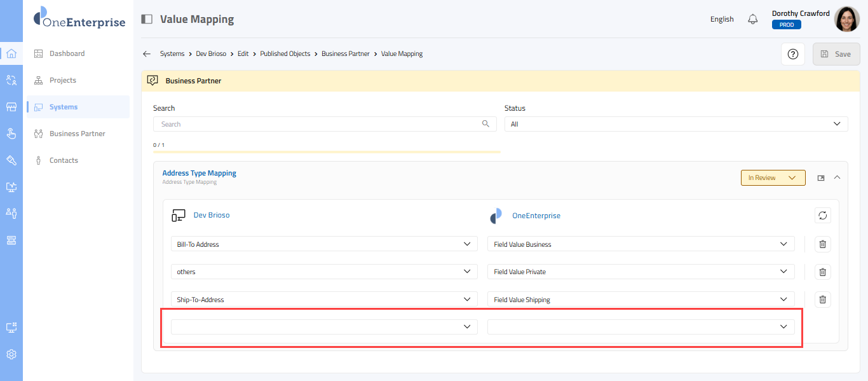Collapse the Address Type Mapping section
Image resolution: width=868 pixels, height=381 pixels.
click(837, 178)
